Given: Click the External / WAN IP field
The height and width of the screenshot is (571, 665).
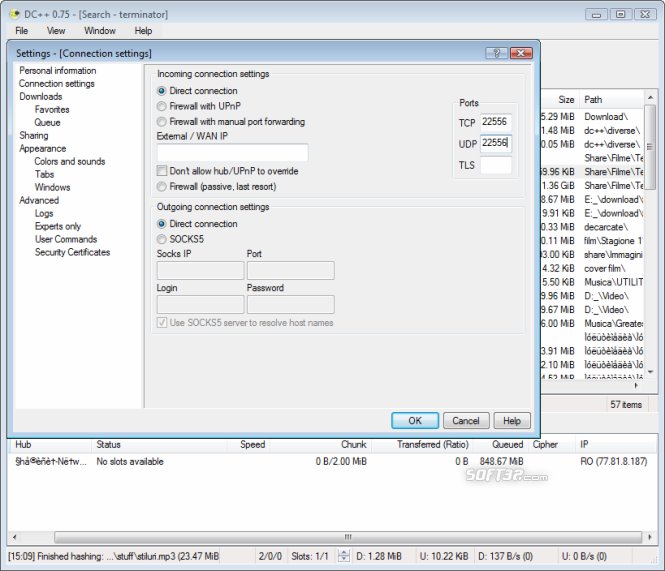Looking at the screenshot, I should [232, 153].
